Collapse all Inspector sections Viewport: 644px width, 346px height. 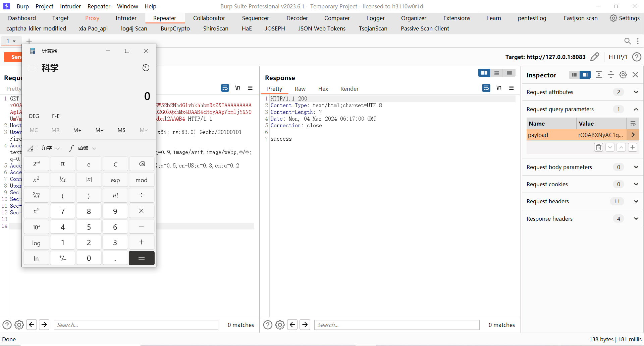(x=611, y=75)
